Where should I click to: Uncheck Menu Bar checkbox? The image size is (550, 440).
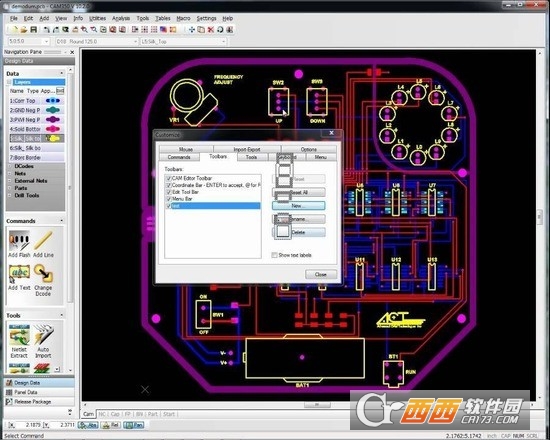[x=168, y=199]
